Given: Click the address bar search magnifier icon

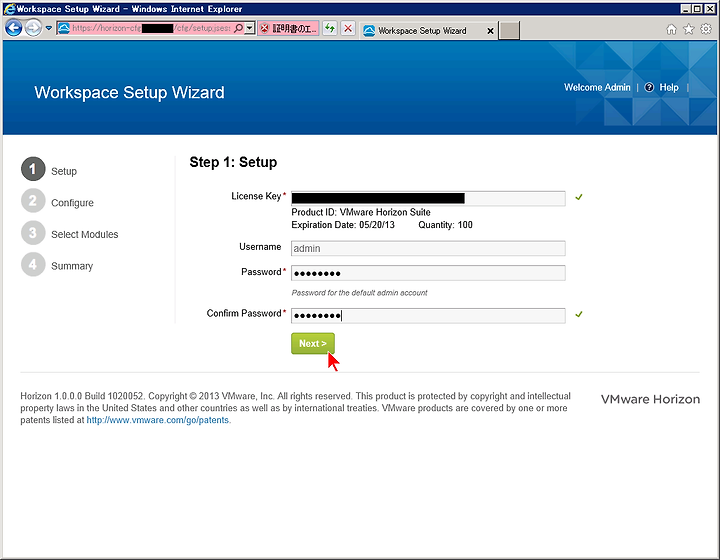Looking at the screenshot, I should (238, 28).
